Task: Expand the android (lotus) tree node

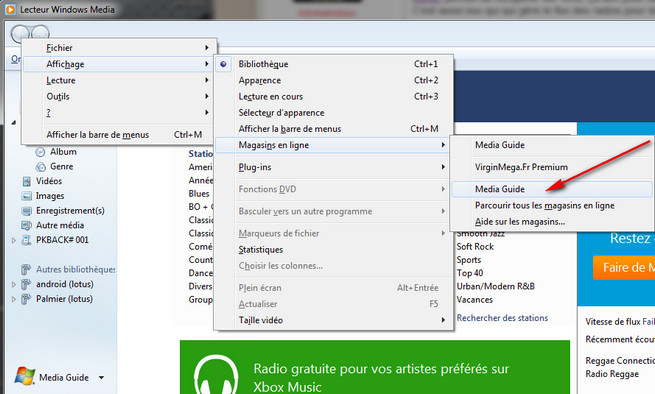Action: 14,285
